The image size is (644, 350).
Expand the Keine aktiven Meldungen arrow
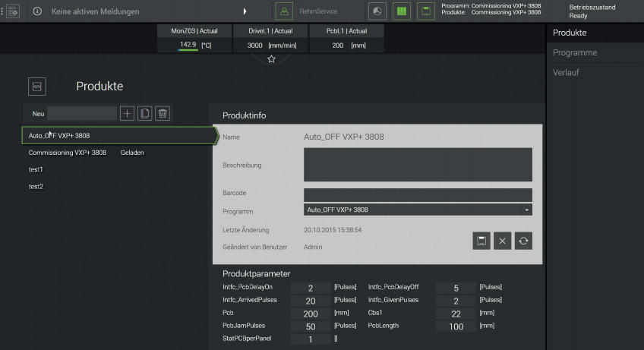click(245, 11)
